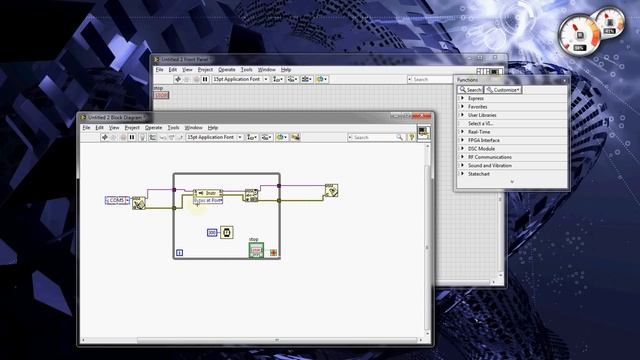Click Run Continuously in the Block Diagram toolbar
This screenshot has width=640, height=360.
tap(114, 138)
